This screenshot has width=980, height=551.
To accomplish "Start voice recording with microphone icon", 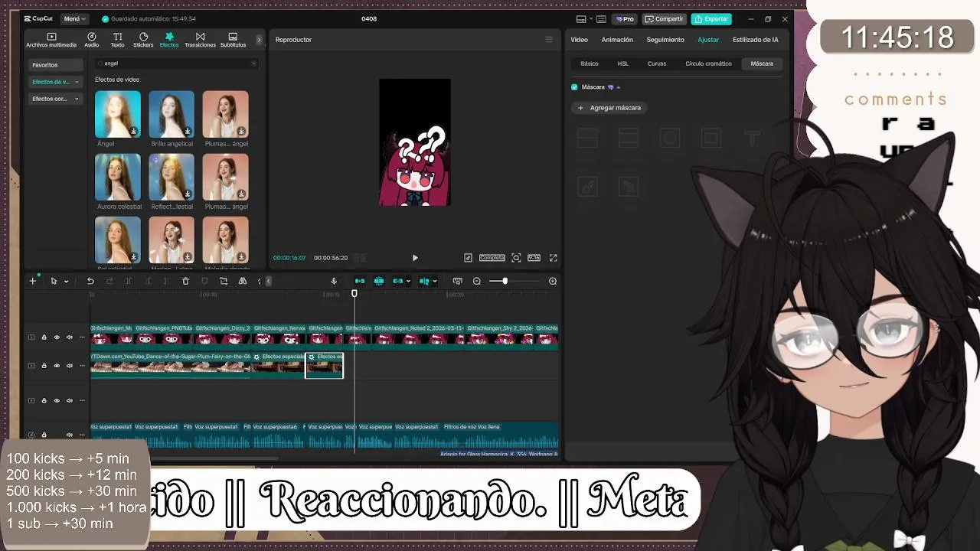I will coord(334,281).
